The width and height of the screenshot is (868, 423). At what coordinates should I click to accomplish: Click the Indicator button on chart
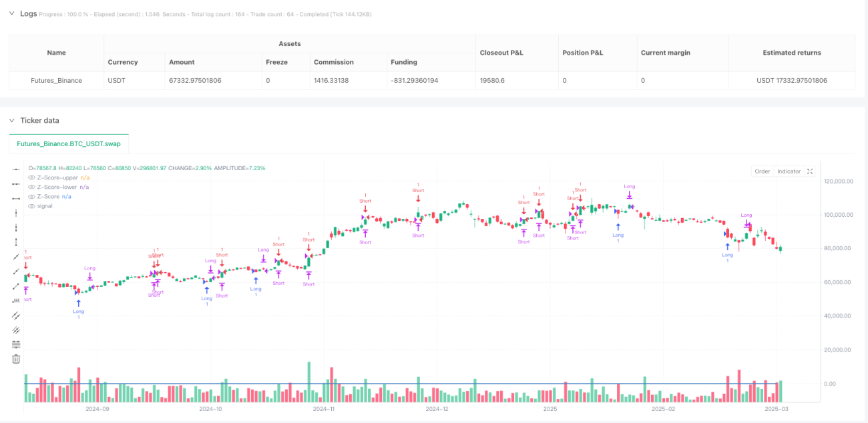(x=789, y=171)
